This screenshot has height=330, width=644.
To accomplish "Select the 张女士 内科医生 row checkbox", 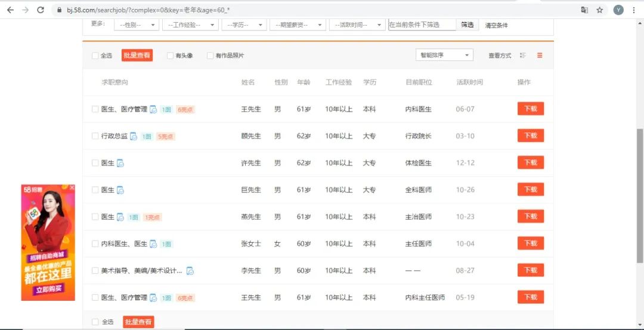I will [x=95, y=243].
